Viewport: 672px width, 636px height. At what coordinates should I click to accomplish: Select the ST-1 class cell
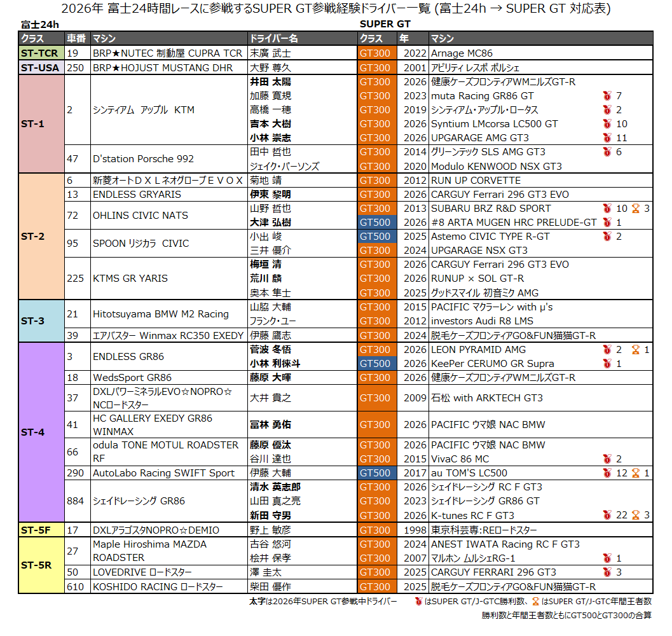(x=41, y=123)
